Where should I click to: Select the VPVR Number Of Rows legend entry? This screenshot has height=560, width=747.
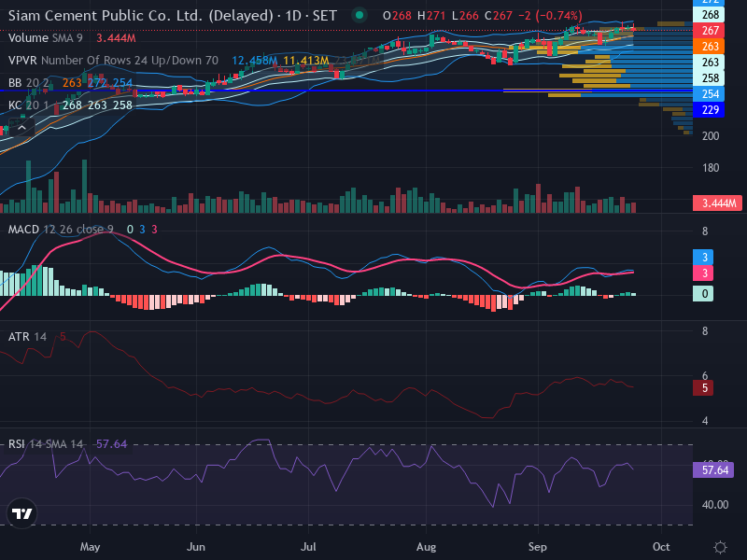[113, 61]
